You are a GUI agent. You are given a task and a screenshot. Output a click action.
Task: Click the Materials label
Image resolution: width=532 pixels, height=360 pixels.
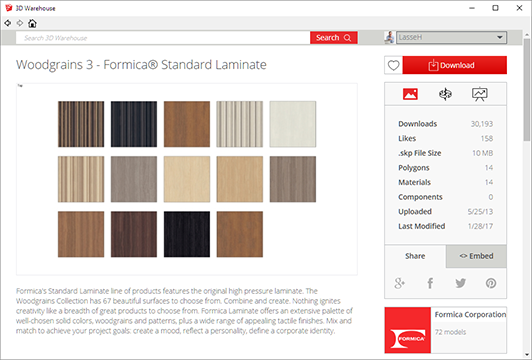click(414, 182)
